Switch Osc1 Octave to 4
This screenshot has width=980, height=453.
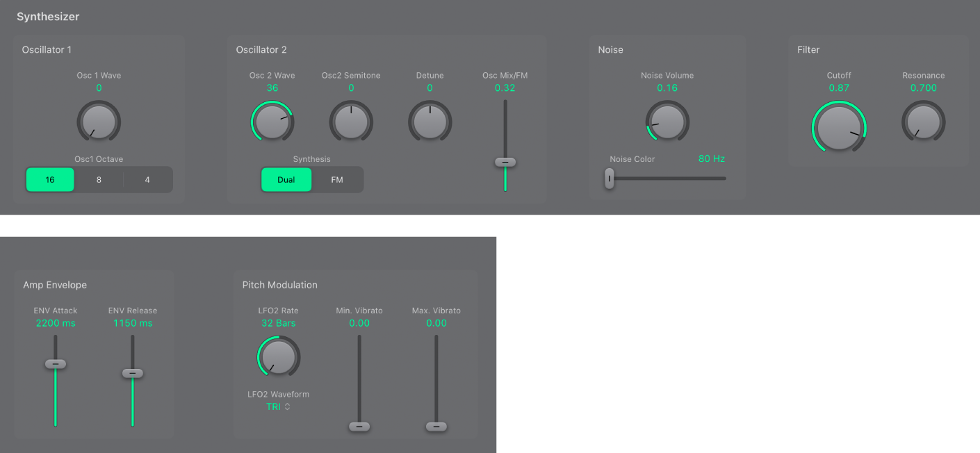[x=148, y=179]
